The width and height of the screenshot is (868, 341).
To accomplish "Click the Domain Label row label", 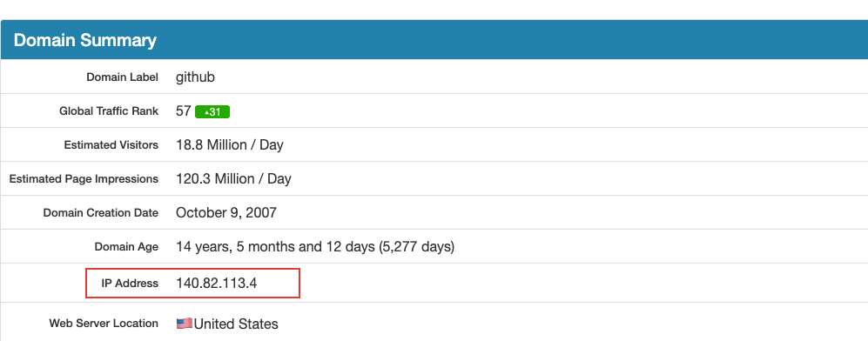I will [x=123, y=77].
